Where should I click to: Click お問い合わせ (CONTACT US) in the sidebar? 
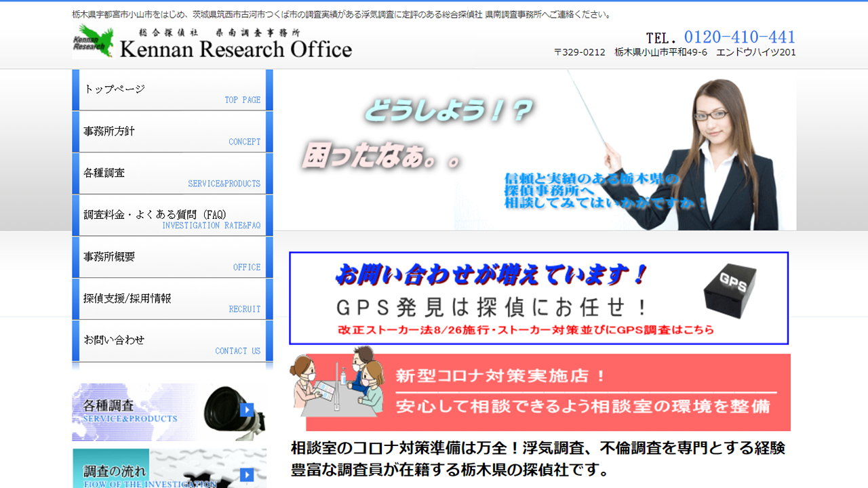[x=172, y=340]
